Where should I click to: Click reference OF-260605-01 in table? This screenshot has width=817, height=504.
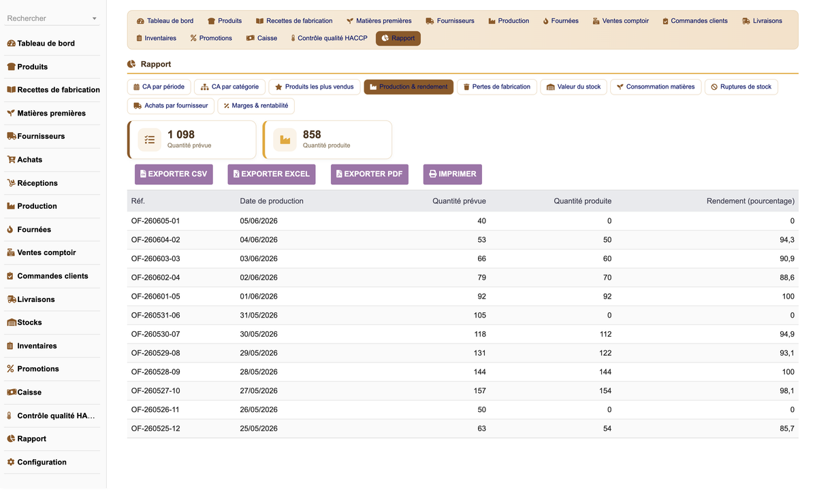coord(156,221)
